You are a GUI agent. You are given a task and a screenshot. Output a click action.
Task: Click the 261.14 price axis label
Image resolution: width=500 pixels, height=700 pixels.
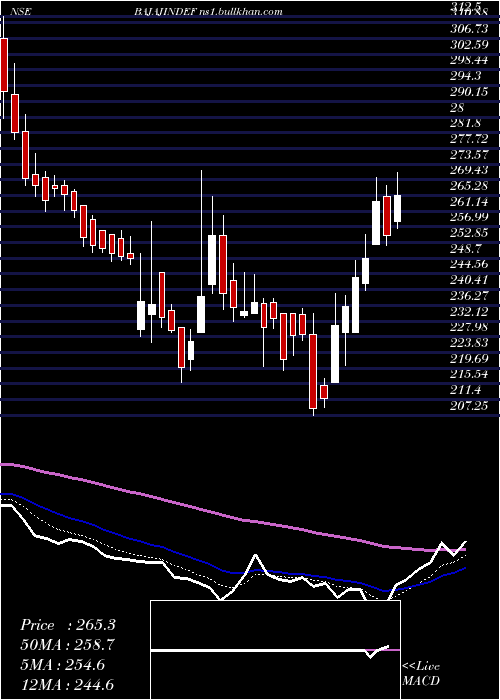[x=471, y=202]
